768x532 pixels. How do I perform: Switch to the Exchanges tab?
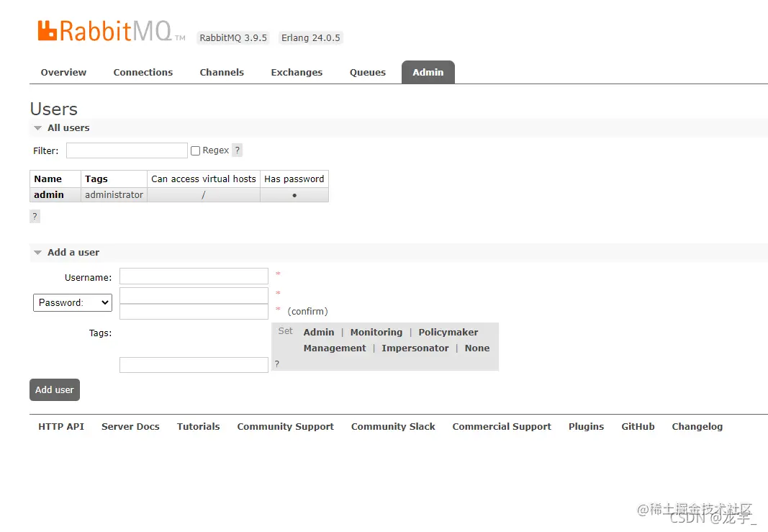pyautogui.click(x=297, y=73)
